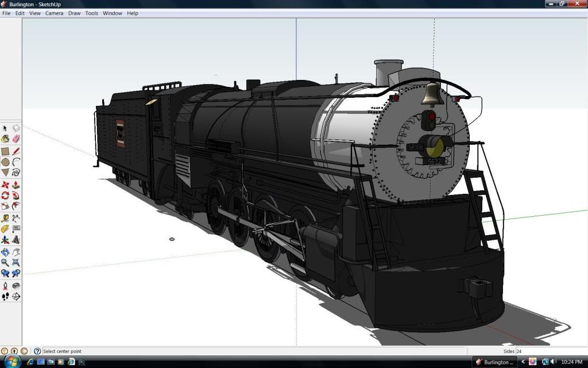Choose the Rotate tool
588x368 pixels.
coord(5,195)
